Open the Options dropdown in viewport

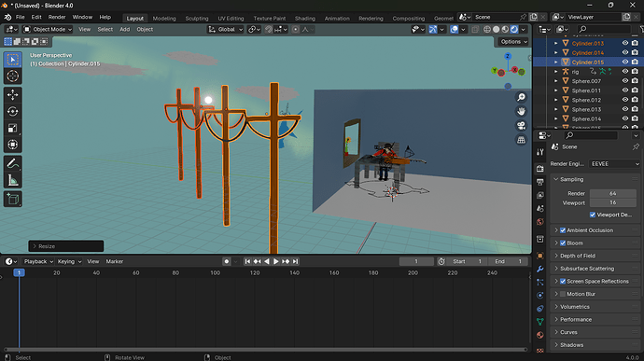pos(513,41)
